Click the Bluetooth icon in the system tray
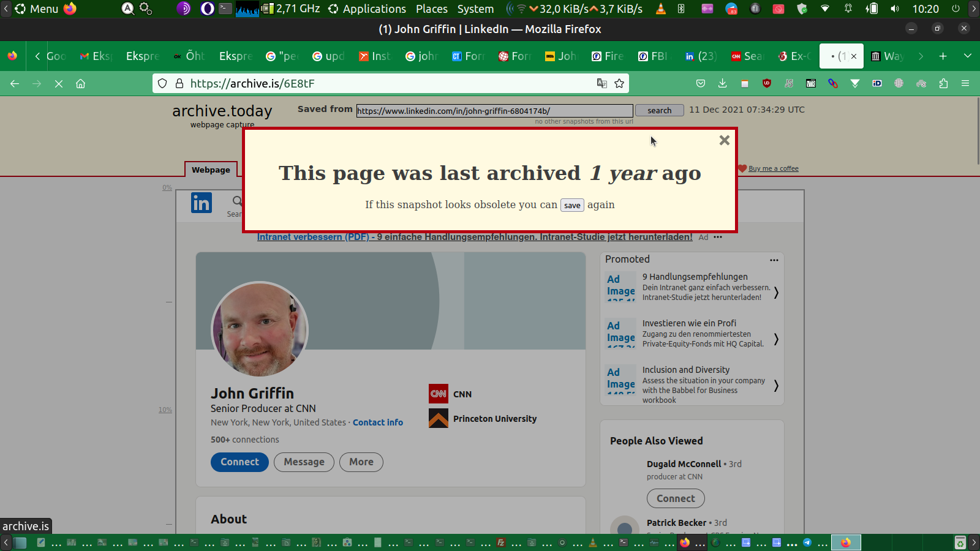Image resolution: width=980 pixels, height=551 pixels. pos(681,9)
